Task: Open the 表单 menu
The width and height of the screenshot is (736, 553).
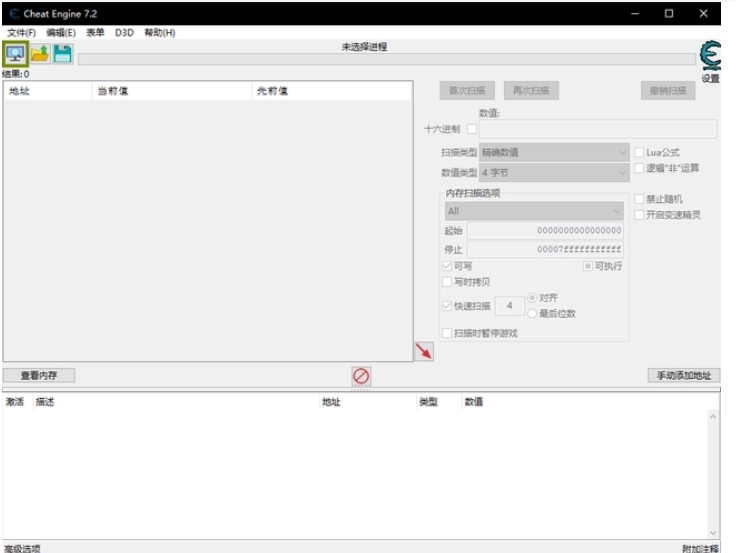Action: coord(95,32)
